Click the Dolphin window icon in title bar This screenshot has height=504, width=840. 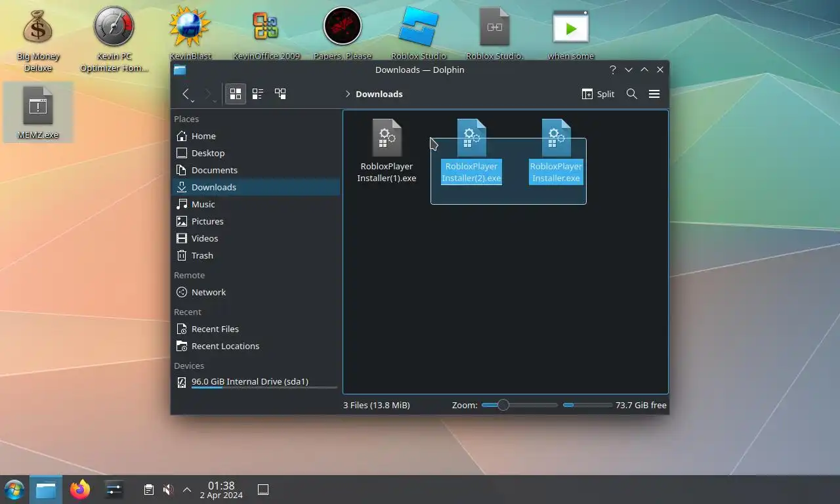[x=180, y=70]
